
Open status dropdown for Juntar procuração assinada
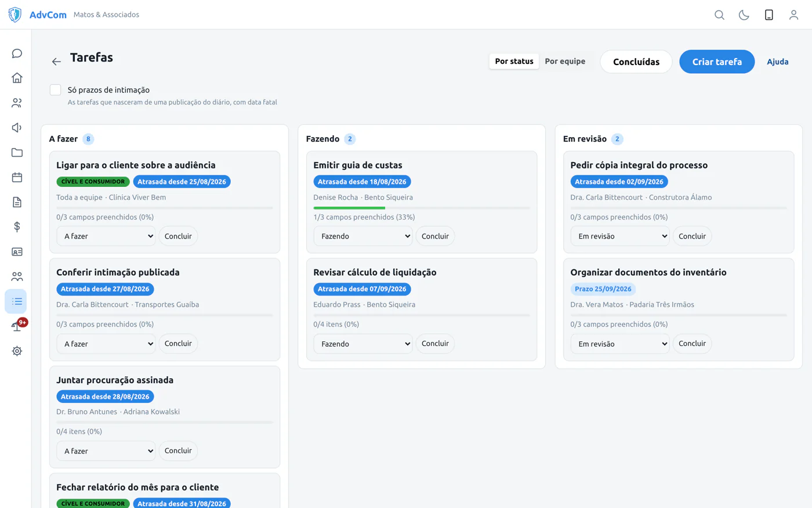pos(106,451)
